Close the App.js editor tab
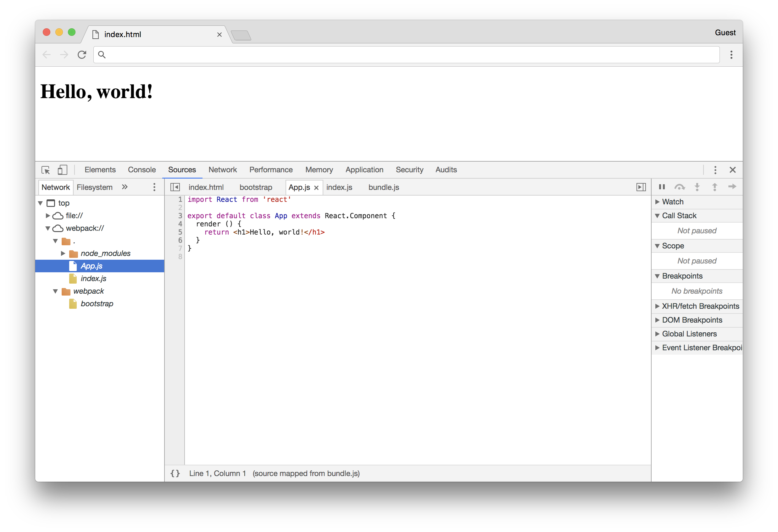Viewport: 778px width, 532px height. (x=316, y=188)
